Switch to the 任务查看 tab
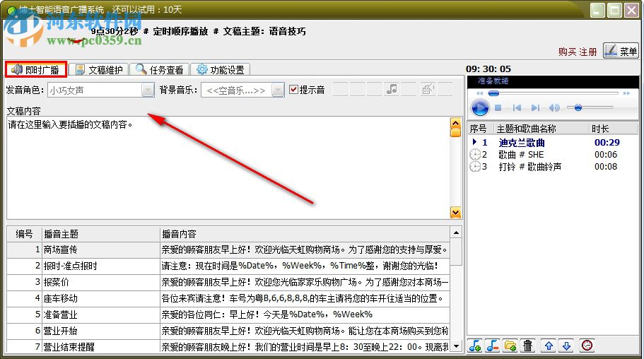644x359 pixels. point(159,70)
